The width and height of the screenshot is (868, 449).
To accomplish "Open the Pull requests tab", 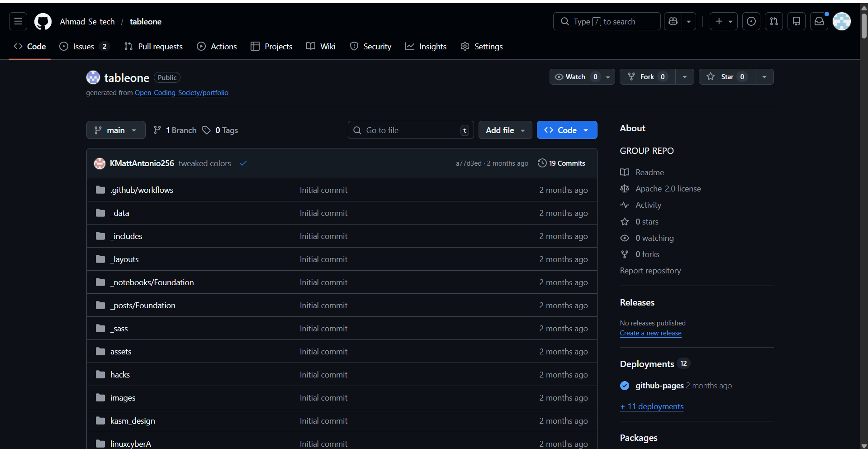I will coord(153,47).
